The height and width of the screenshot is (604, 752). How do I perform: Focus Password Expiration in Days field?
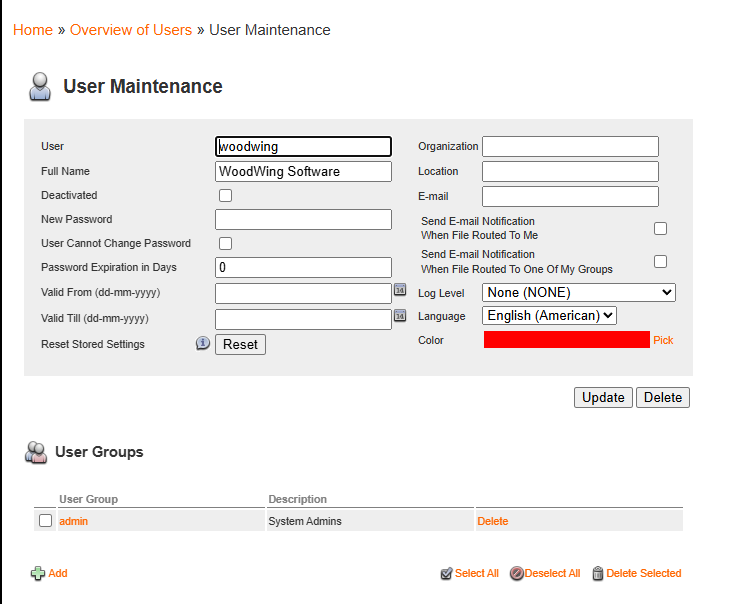pos(304,267)
